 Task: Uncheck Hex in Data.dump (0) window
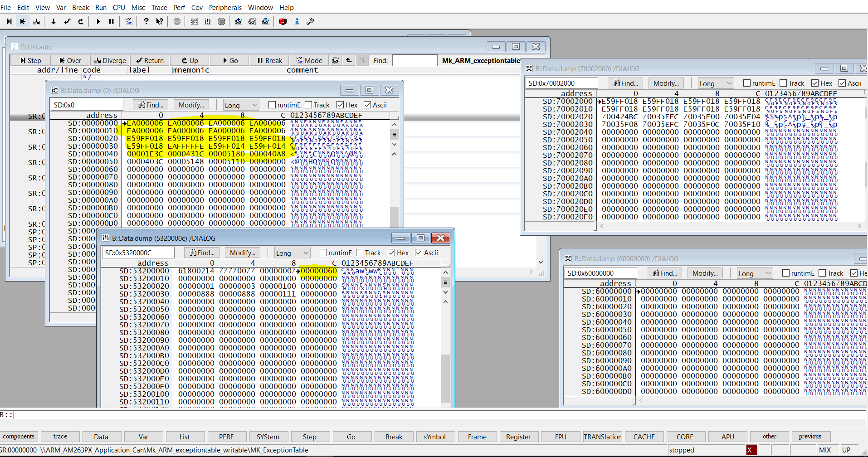[340, 105]
